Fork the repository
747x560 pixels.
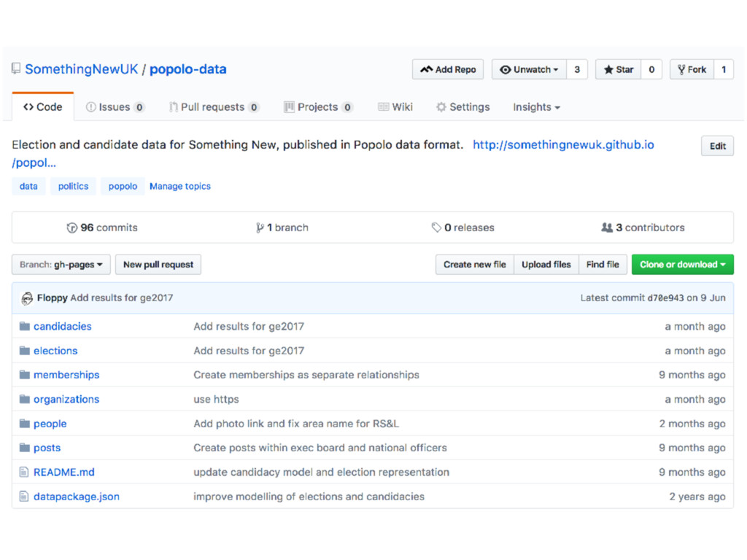point(692,69)
